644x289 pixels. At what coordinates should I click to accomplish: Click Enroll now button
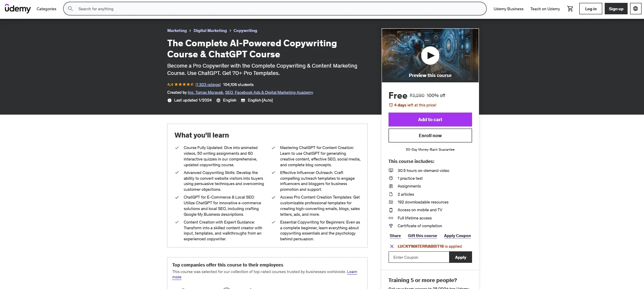point(430,135)
